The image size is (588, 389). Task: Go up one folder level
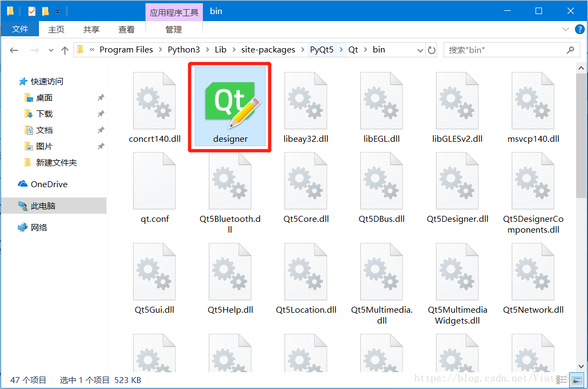(65, 50)
